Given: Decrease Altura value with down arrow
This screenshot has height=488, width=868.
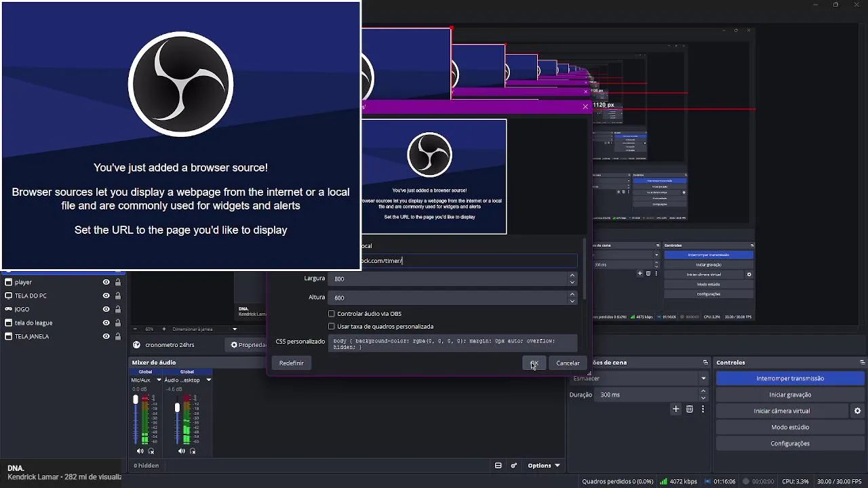Looking at the screenshot, I should 572,301.
